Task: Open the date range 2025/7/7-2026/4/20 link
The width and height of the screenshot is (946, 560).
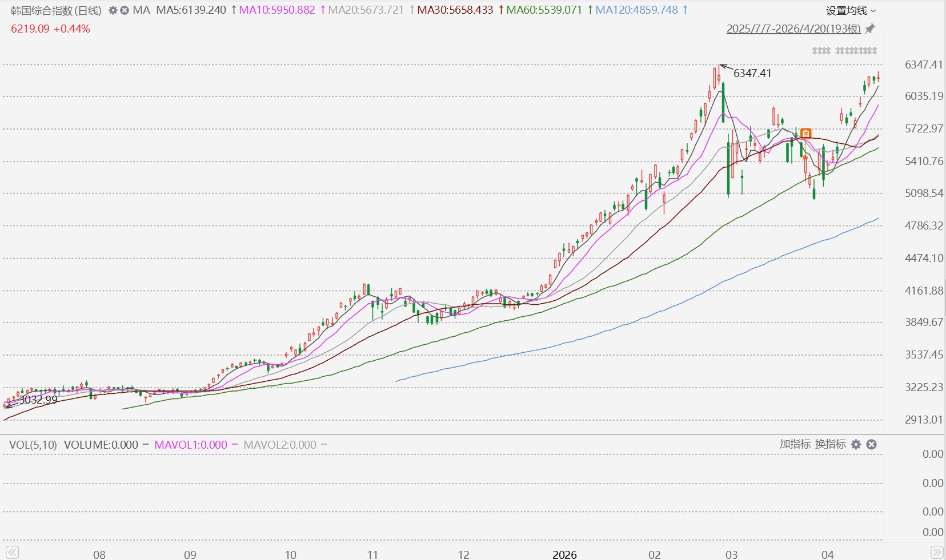Action: (793, 29)
